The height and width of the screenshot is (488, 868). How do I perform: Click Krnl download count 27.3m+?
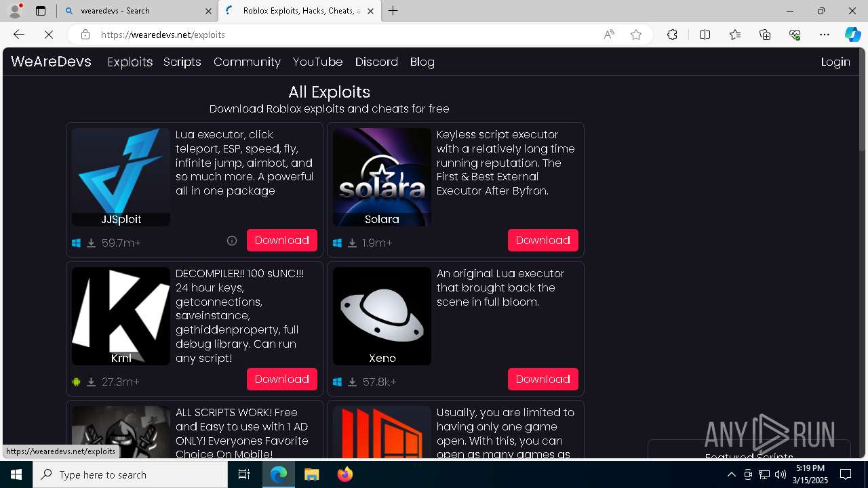(x=121, y=382)
